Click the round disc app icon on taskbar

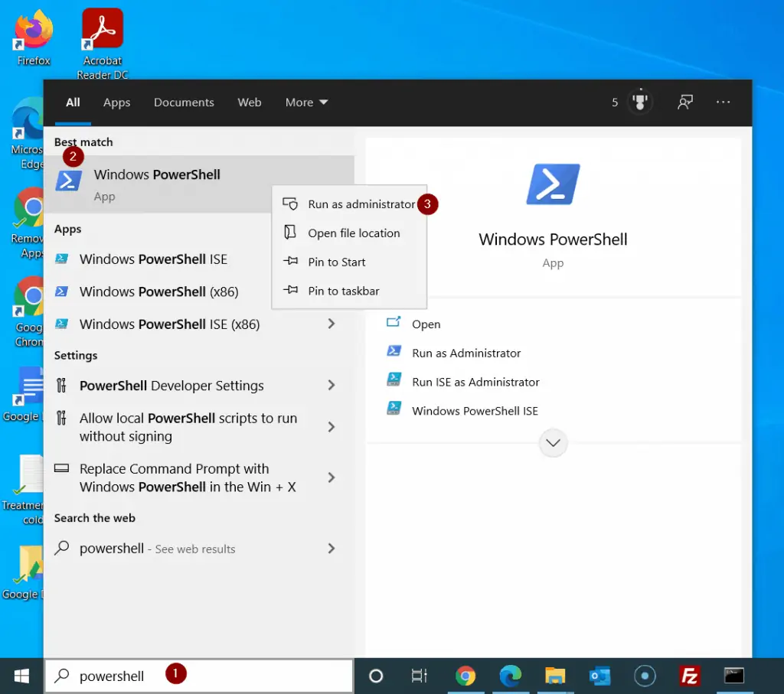coord(645,676)
